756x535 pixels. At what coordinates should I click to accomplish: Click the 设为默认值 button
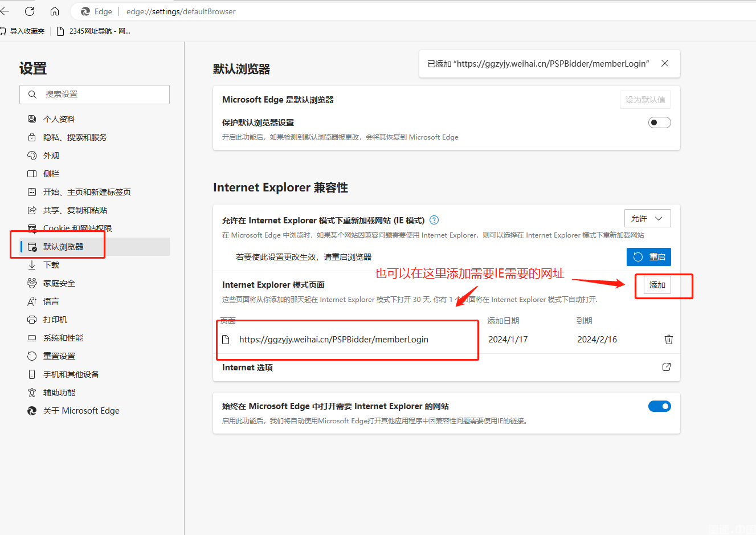645,100
